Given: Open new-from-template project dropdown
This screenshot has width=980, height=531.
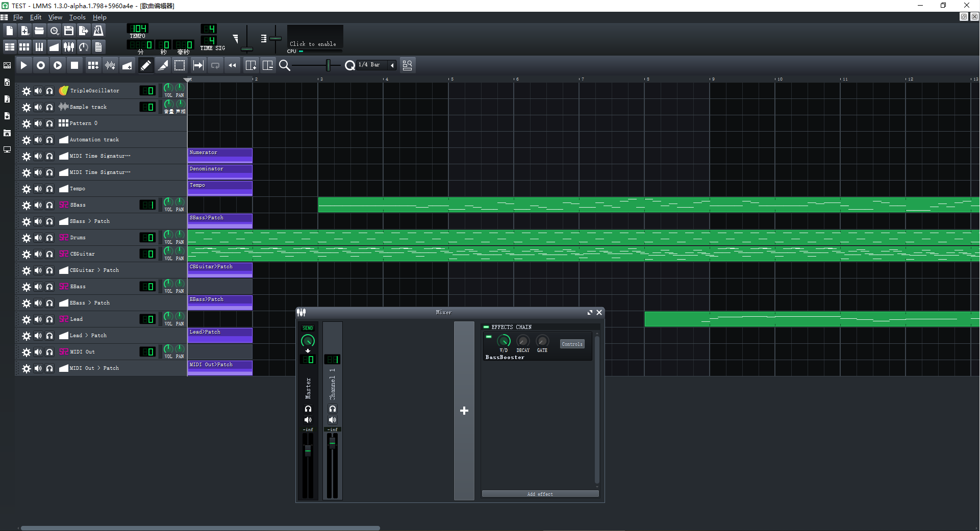Looking at the screenshot, I should 24,31.
